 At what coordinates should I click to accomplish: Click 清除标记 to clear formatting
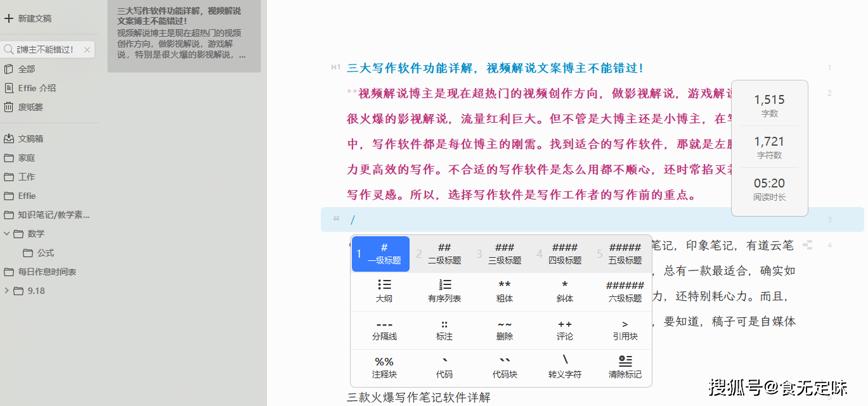pyautogui.click(x=625, y=367)
